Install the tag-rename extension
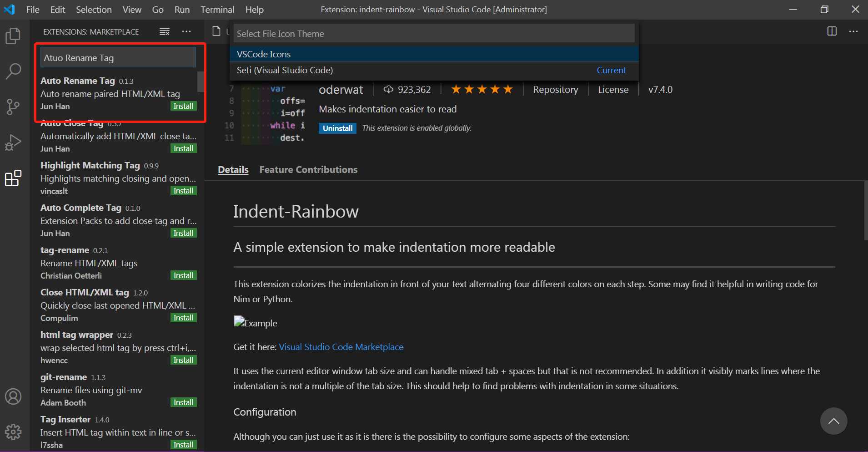This screenshot has height=452, width=868. pos(184,275)
